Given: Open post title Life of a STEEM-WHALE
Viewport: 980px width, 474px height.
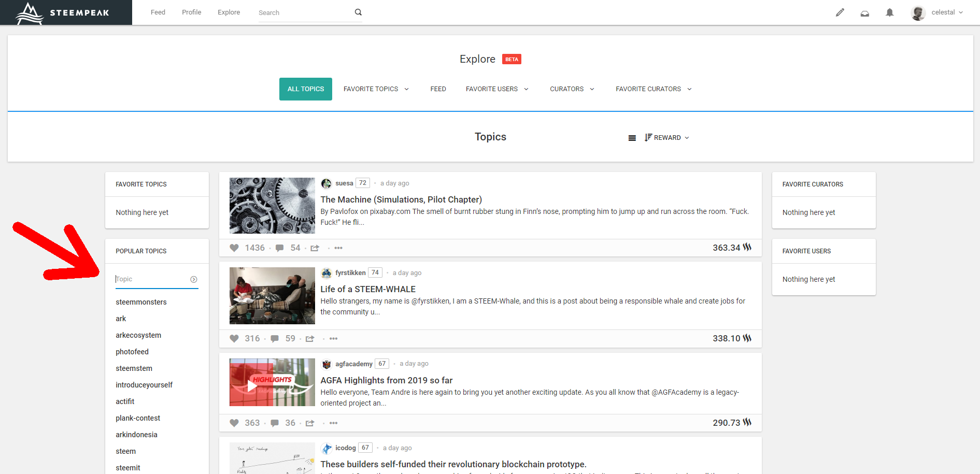Looking at the screenshot, I should (367, 289).
